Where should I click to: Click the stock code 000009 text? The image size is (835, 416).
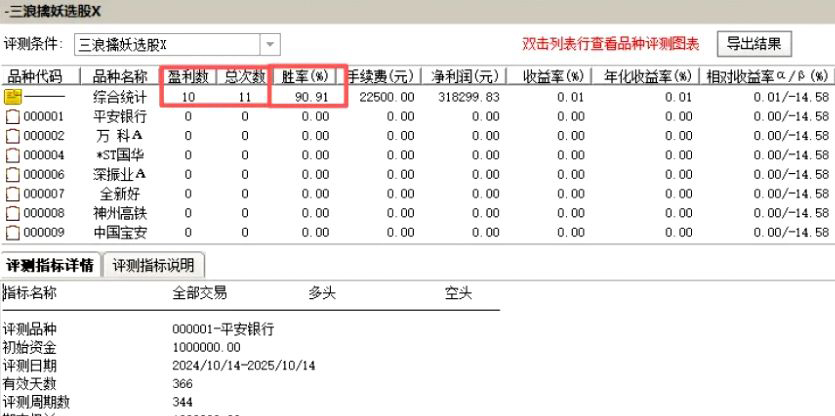[44, 233]
